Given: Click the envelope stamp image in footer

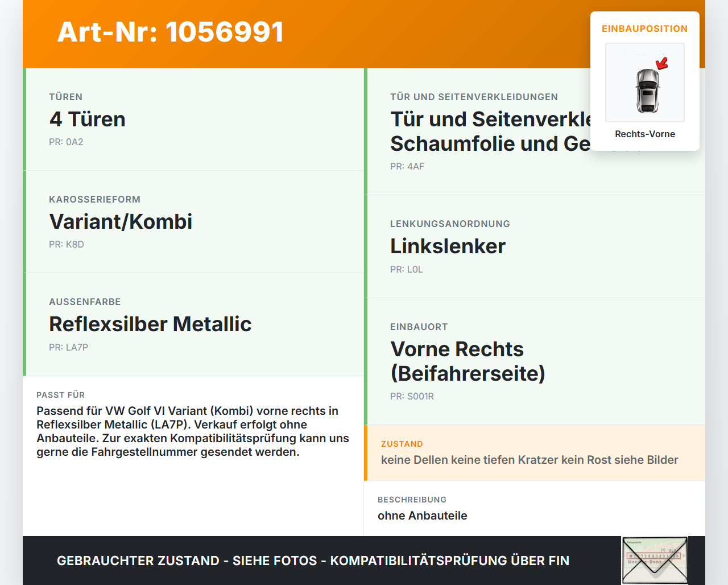Looking at the screenshot, I should point(655,561).
